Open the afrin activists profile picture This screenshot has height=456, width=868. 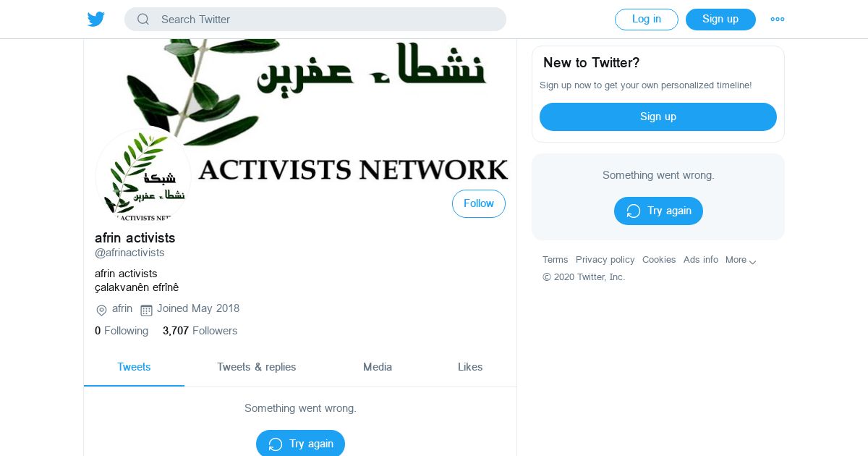(143, 176)
